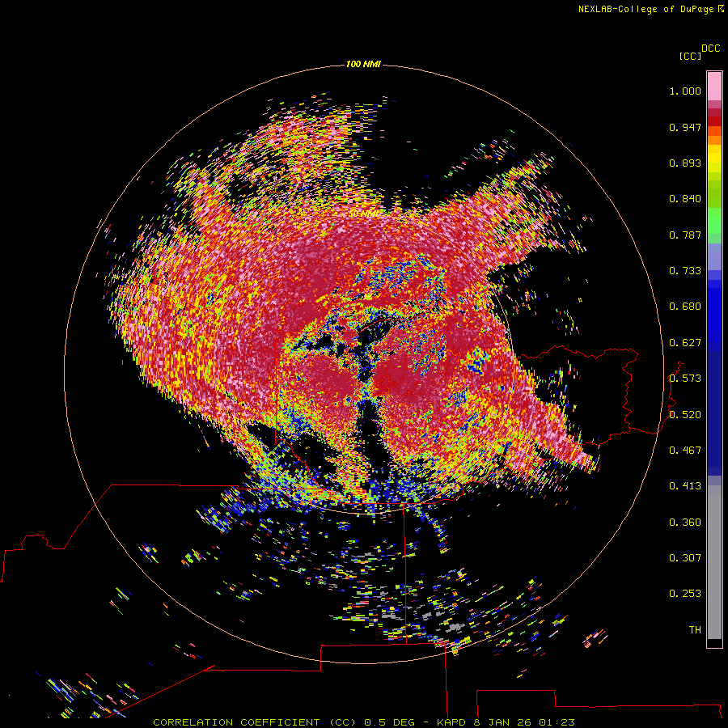
Task: Click the 0.627 color scale value
Action: [x=685, y=343]
